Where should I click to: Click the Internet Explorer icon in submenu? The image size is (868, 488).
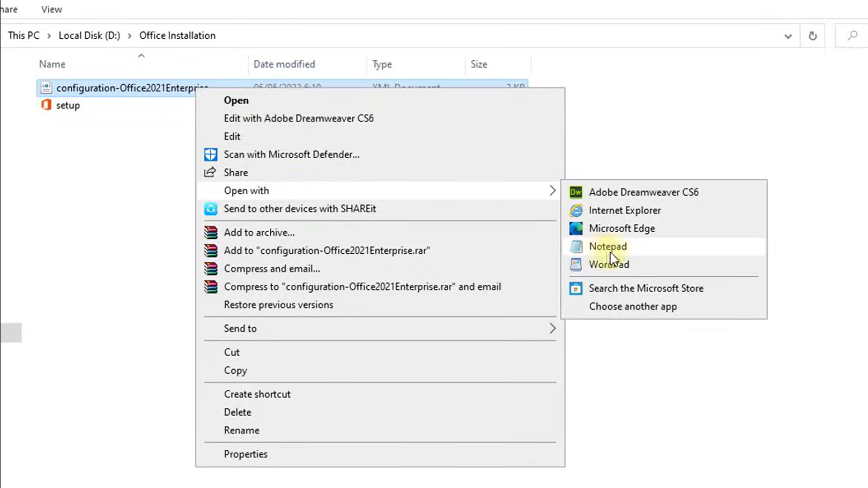[x=576, y=210]
